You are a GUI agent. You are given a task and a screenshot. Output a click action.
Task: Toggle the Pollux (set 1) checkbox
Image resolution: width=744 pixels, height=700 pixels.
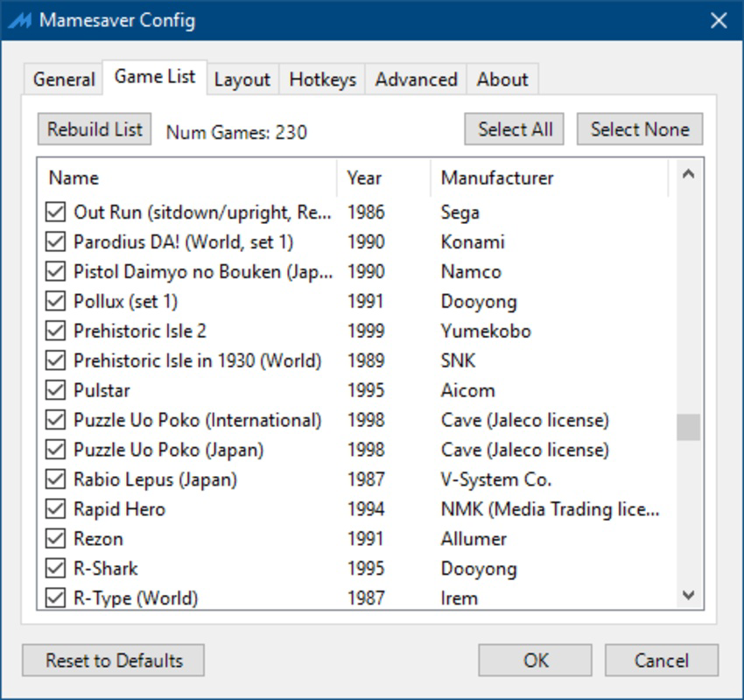55,301
